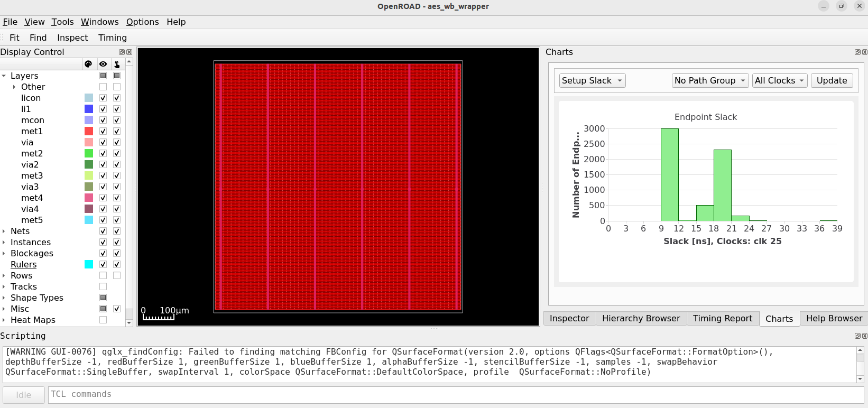Expand the Nets tree item

(x=4, y=231)
